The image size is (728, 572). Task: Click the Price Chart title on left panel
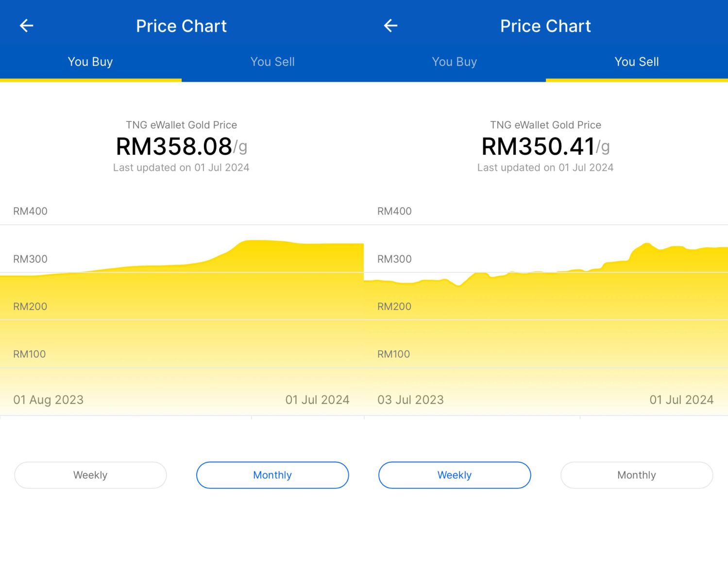(x=181, y=25)
